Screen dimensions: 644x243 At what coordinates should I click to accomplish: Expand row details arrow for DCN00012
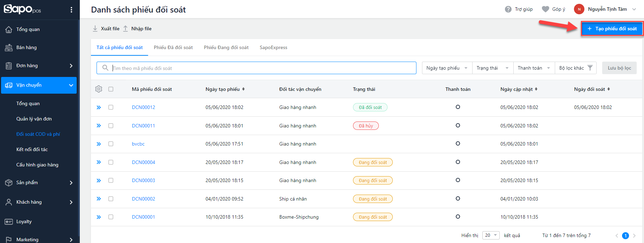pos(99,108)
